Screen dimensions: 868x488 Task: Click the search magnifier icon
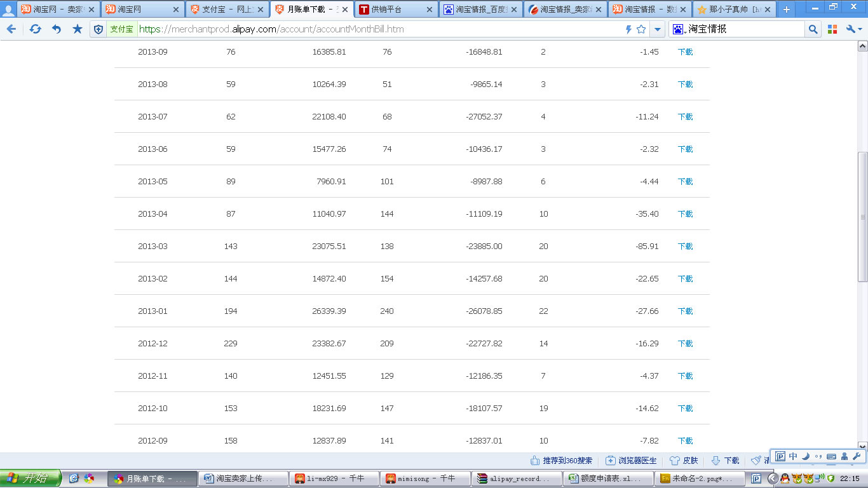pyautogui.click(x=813, y=29)
